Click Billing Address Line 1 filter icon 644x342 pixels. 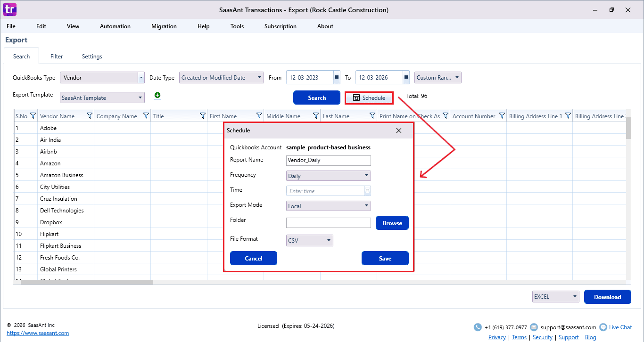[568, 116]
